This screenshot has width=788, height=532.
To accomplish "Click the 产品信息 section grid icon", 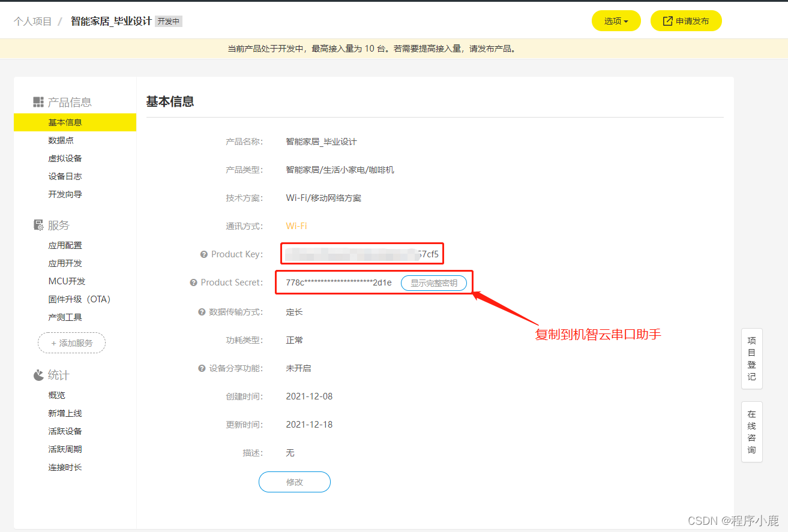I will [x=38, y=102].
